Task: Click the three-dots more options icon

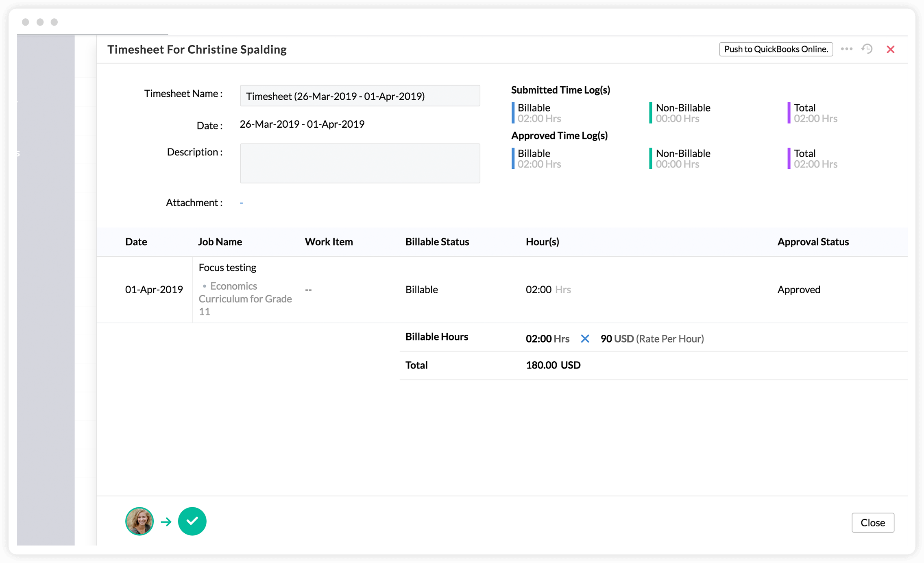Action: 846,49
